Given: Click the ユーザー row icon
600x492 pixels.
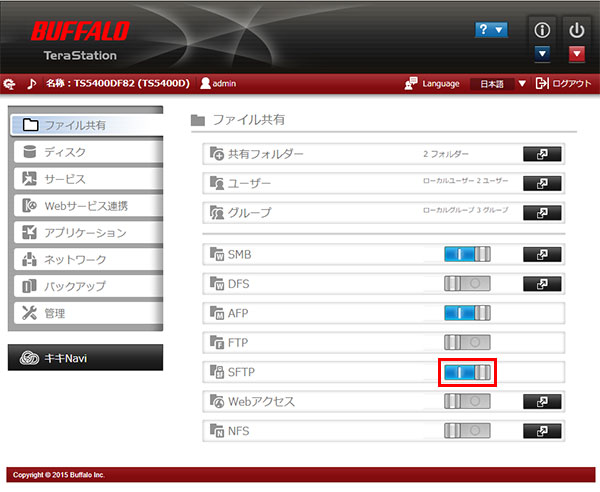Looking at the screenshot, I should click(x=217, y=183).
